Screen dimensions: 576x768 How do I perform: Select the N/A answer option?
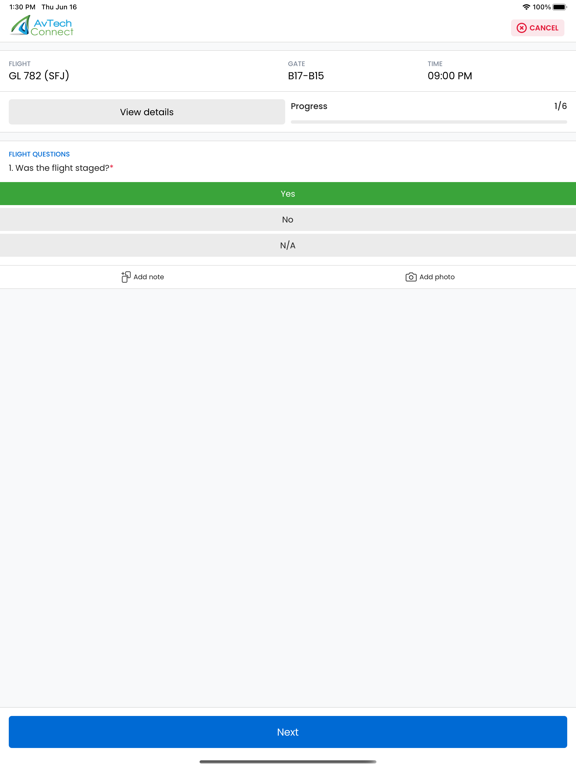tap(288, 245)
